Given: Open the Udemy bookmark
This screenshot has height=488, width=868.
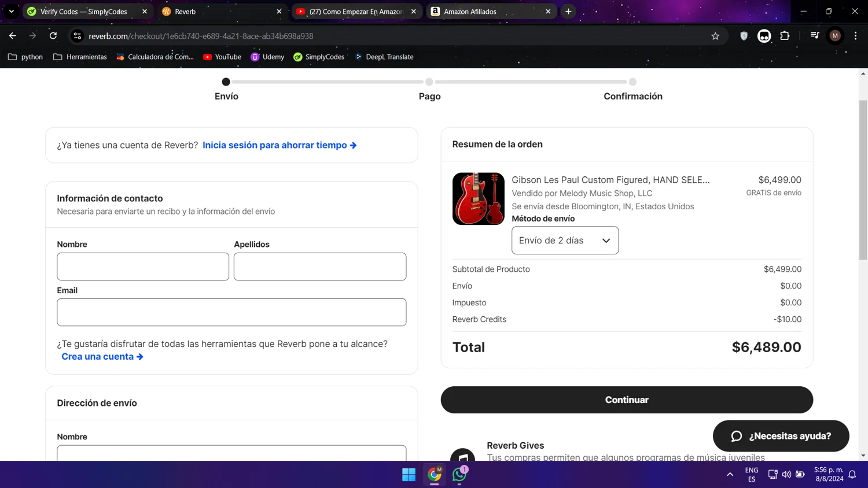Looking at the screenshot, I should (267, 57).
